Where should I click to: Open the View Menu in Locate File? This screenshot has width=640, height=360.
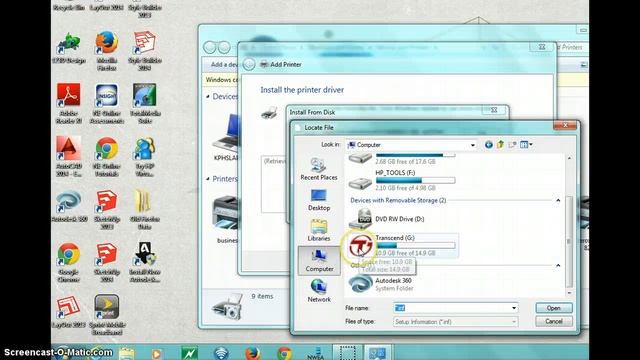[x=526, y=145]
